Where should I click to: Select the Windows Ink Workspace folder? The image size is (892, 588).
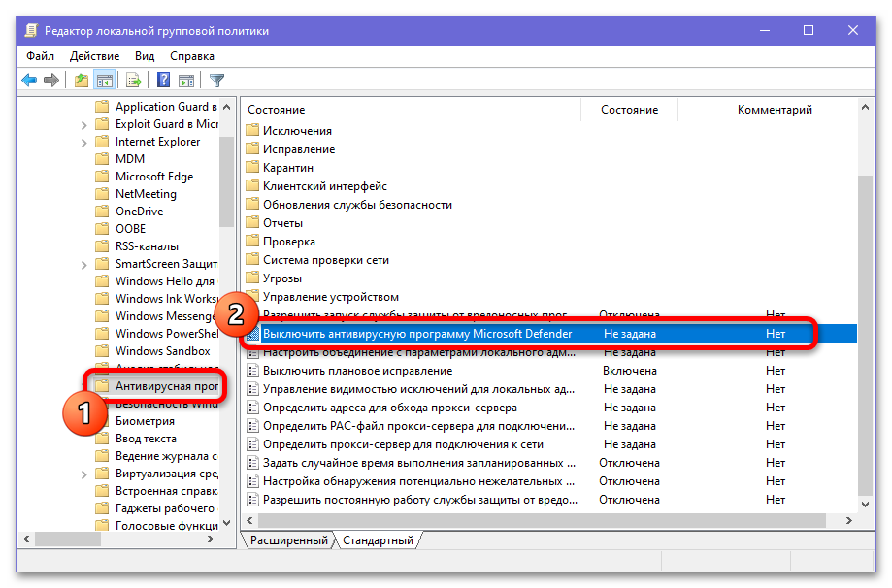point(156,299)
